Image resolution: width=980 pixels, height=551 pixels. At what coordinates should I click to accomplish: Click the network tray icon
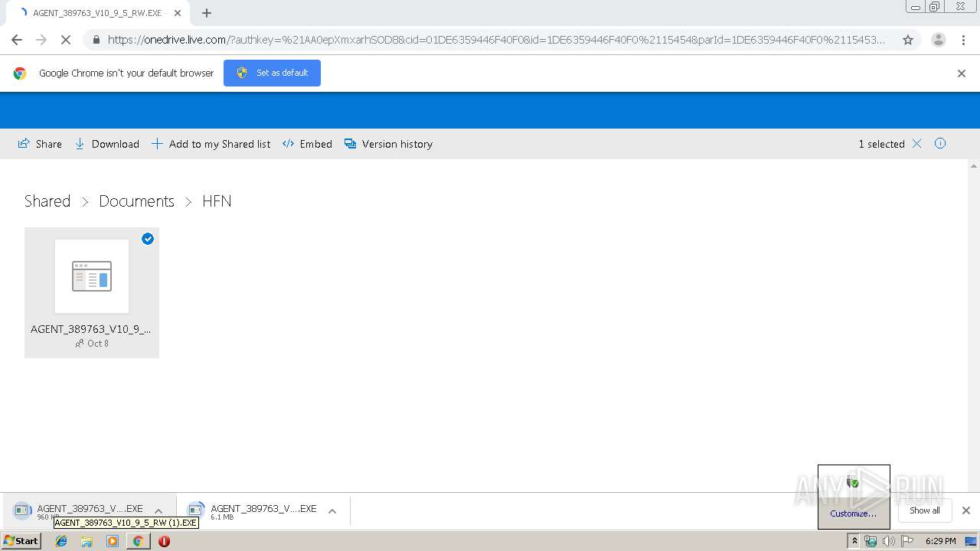[871, 541]
